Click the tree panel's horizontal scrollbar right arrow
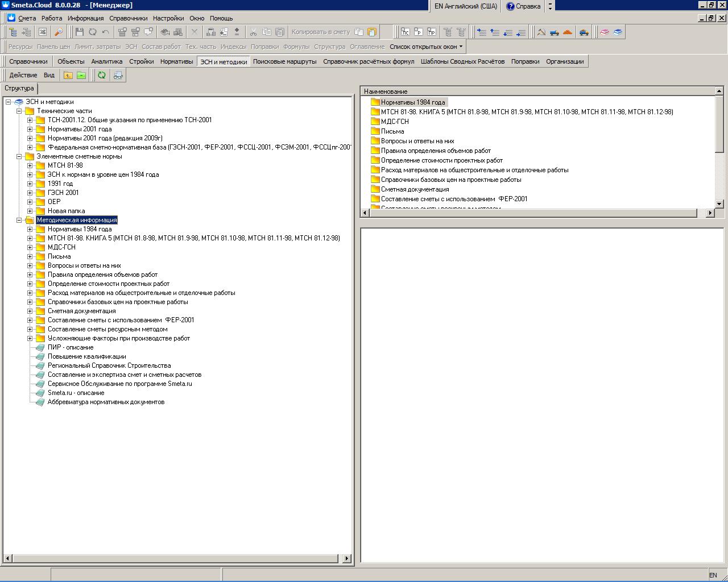The height and width of the screenshot is (582, 728). click(x=347, y=559)
